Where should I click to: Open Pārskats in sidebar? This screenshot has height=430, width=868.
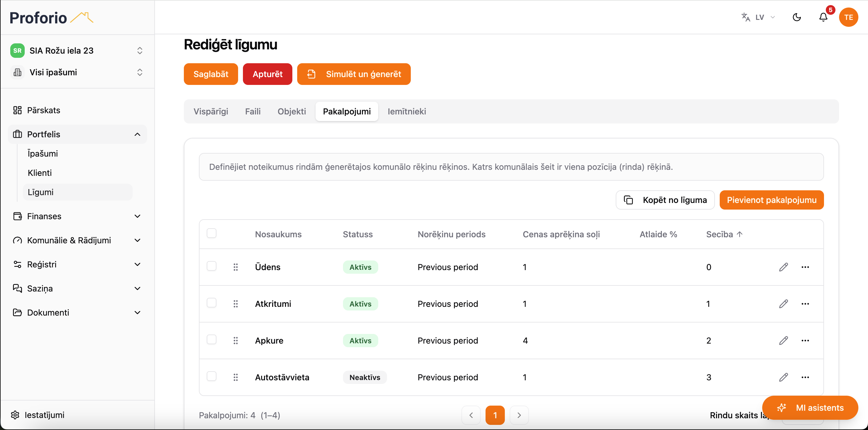click(x=77, y=110)
